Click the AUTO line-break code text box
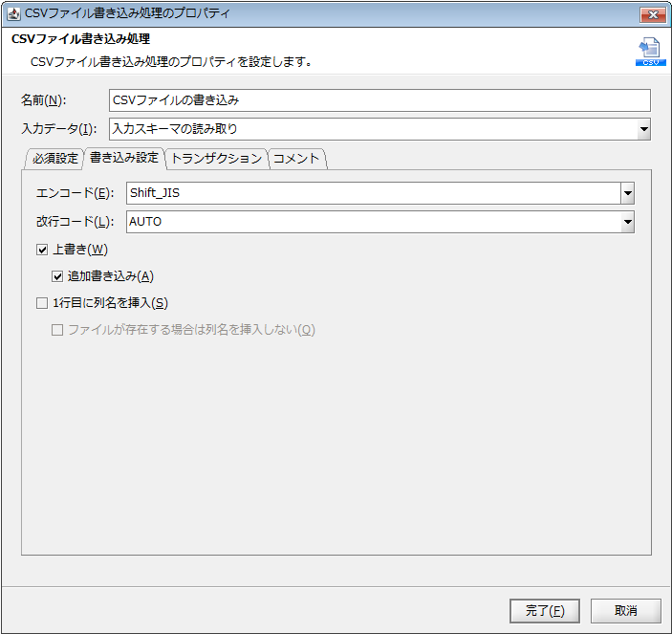The image size is (672, 634). [372, 222]
